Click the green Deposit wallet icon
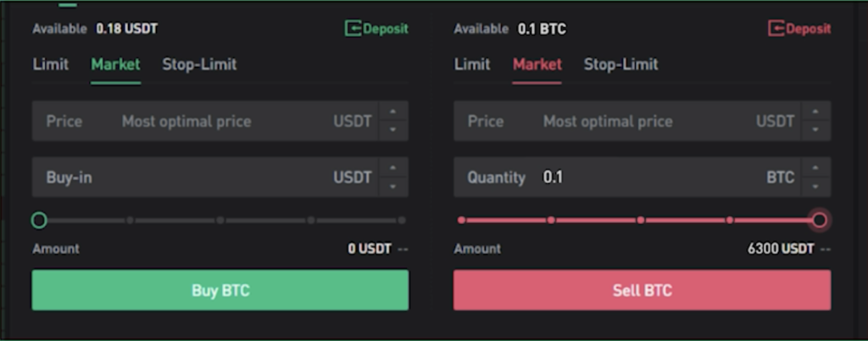The image size is (868, 341). 353,29
